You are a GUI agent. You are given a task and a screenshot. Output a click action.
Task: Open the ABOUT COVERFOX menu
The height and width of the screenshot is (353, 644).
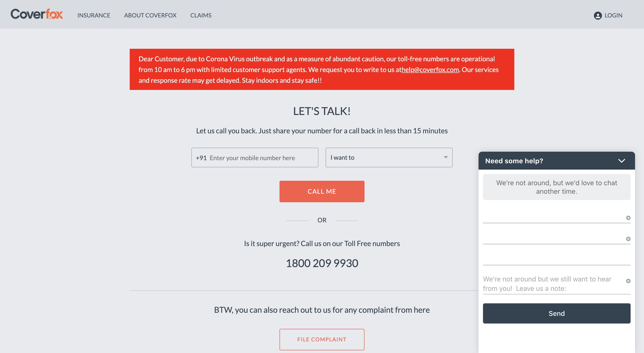tap(150, 15)
